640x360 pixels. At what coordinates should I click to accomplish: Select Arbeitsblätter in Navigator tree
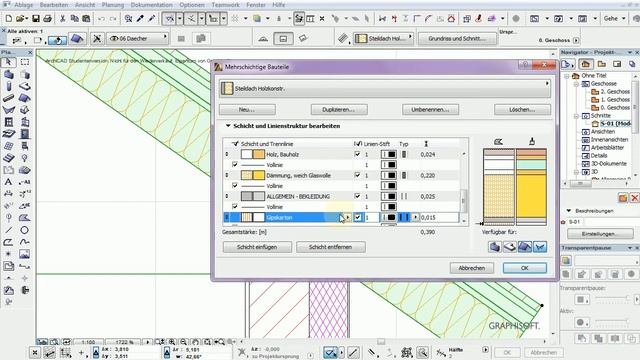(607, 147)
